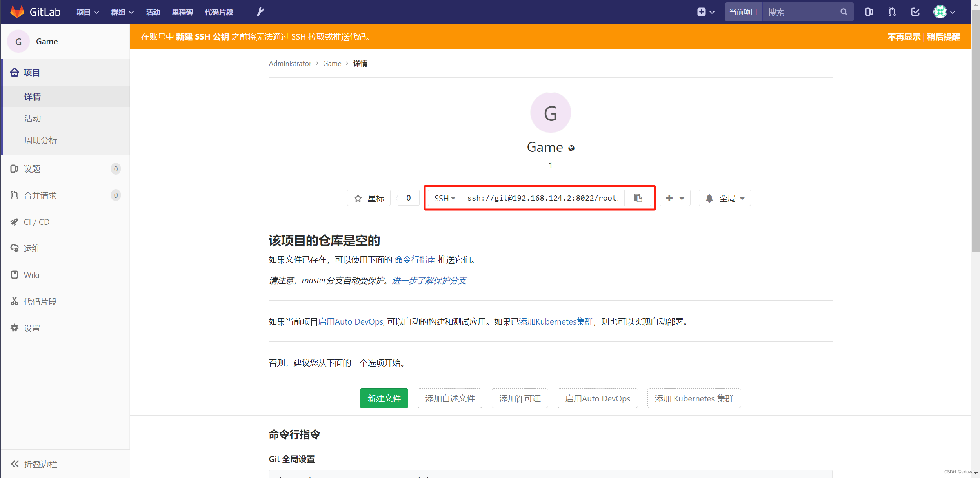Open the Wiki section in sidebar

click(31, 275)
